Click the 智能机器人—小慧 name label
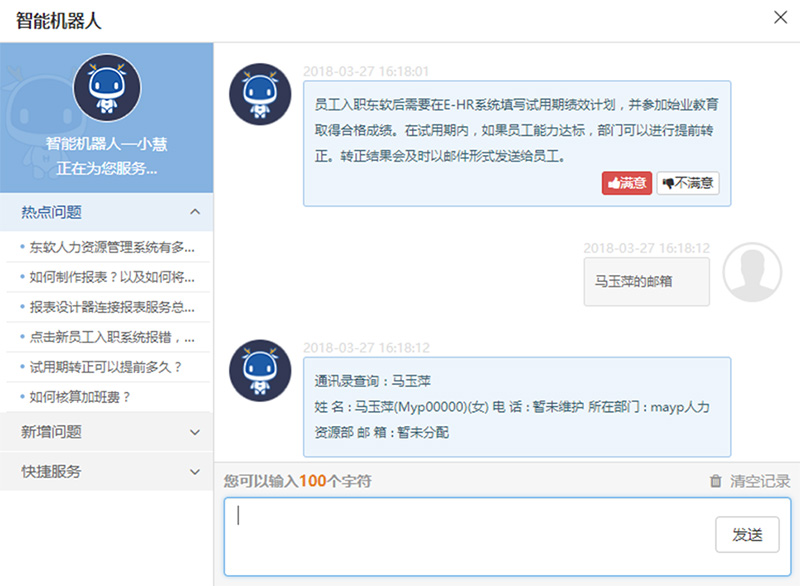Screen dimensions: 800x586 (x=107, y=144)
